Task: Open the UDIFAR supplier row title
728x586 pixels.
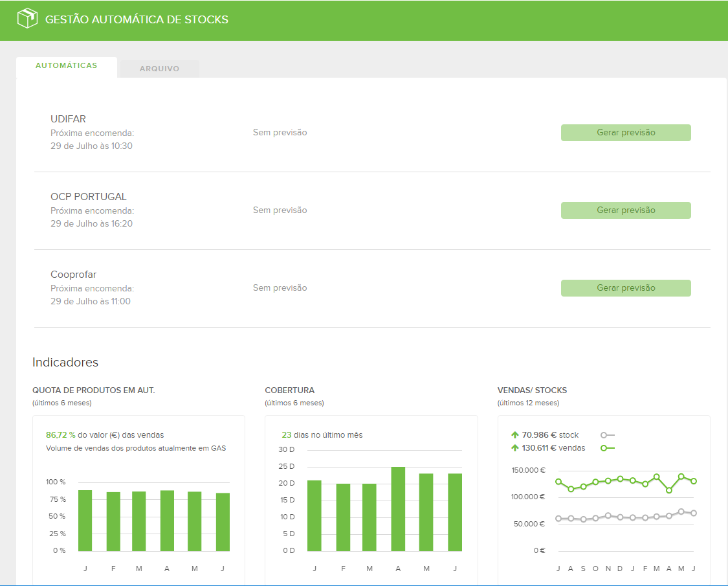Action: pos(68,119)
